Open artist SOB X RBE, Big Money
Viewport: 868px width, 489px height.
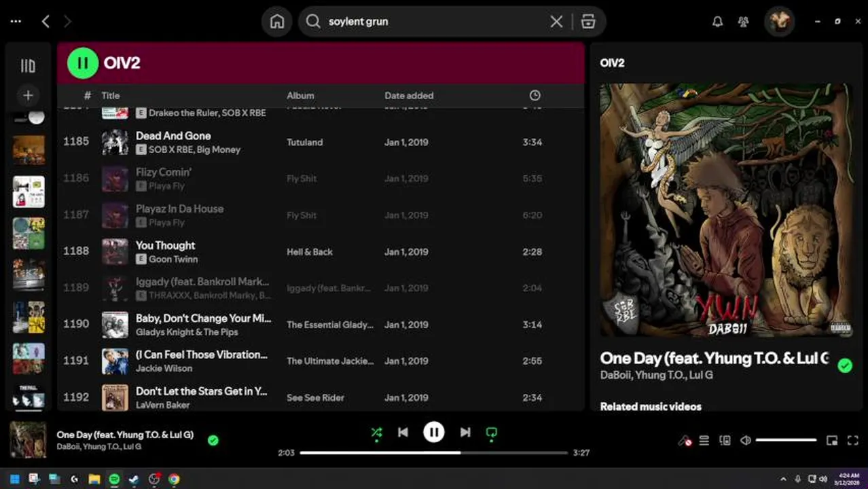(x=194, y=149)
